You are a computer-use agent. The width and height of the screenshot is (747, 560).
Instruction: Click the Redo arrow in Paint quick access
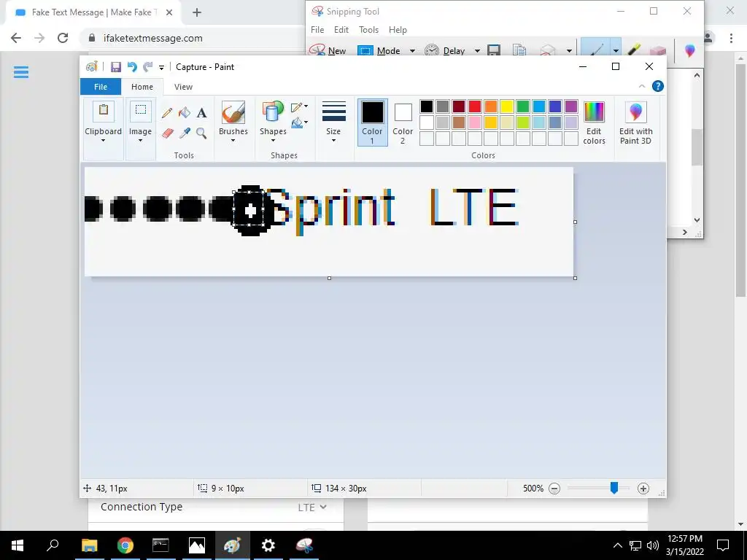[x=148, y=67]
